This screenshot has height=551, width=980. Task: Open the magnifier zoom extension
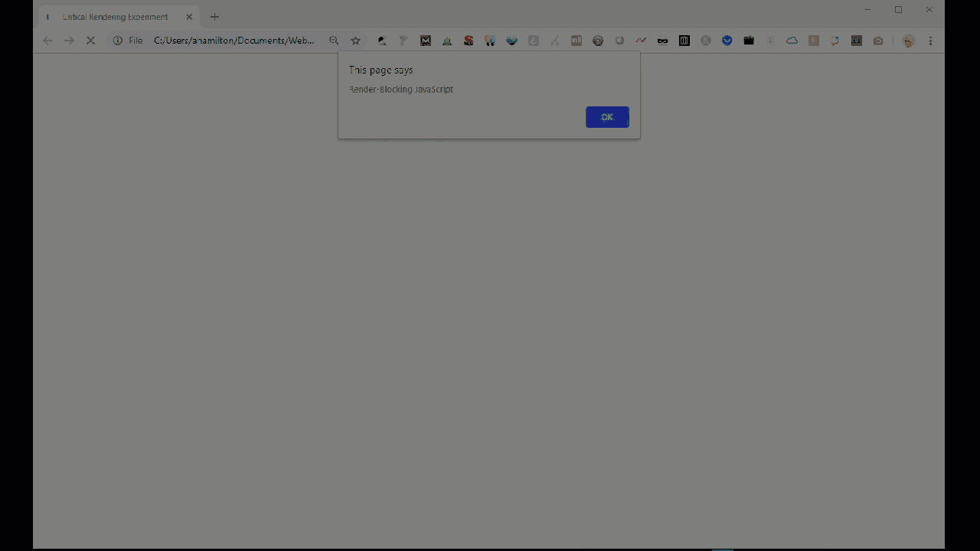tap(334, 40)
